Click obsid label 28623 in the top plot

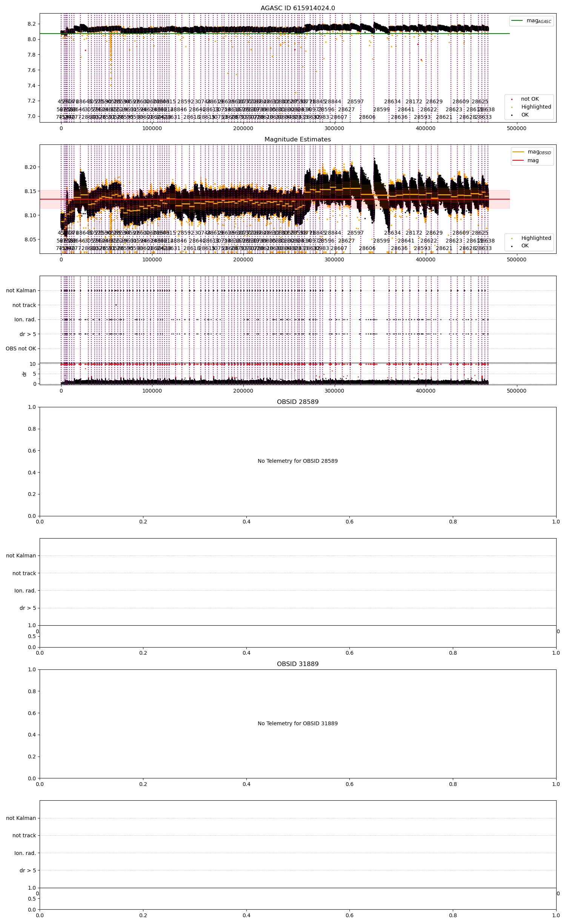(454, 109)
